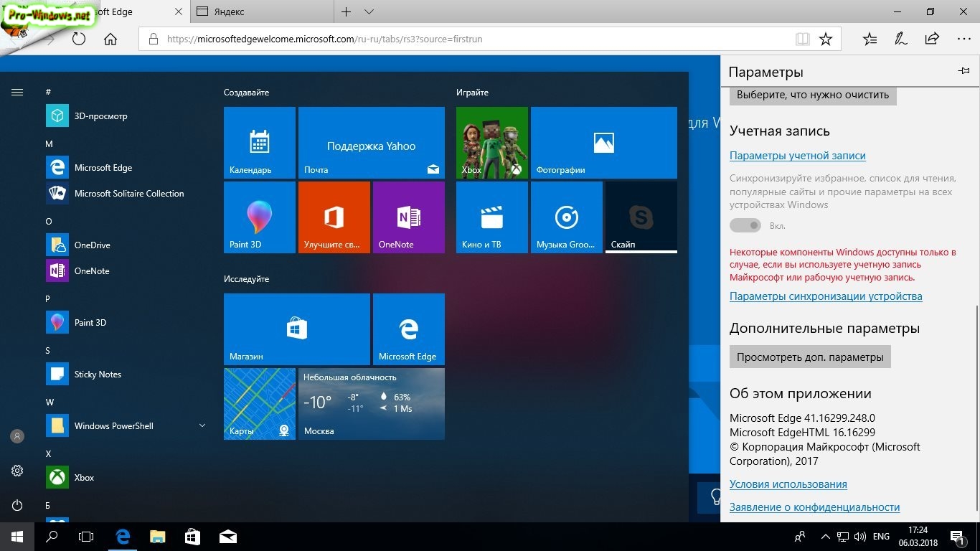Open OneNote from the app list
The height and width of the screenshot is (551, 980).
[x=126, y=270]
